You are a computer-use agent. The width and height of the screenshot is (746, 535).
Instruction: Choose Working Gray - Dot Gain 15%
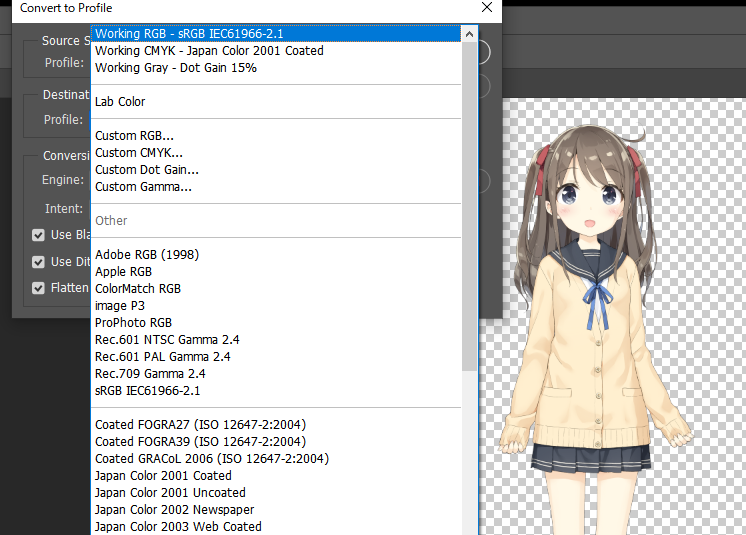(176, 68)
